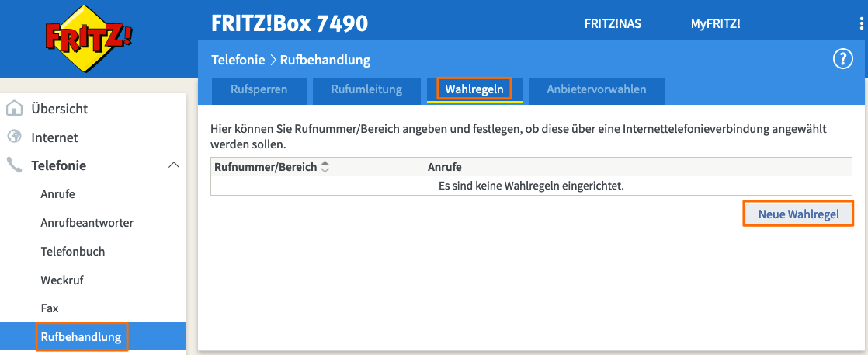Open the Telefonie sidebar entry
868x355 pixels.
[x=59, y=165]
